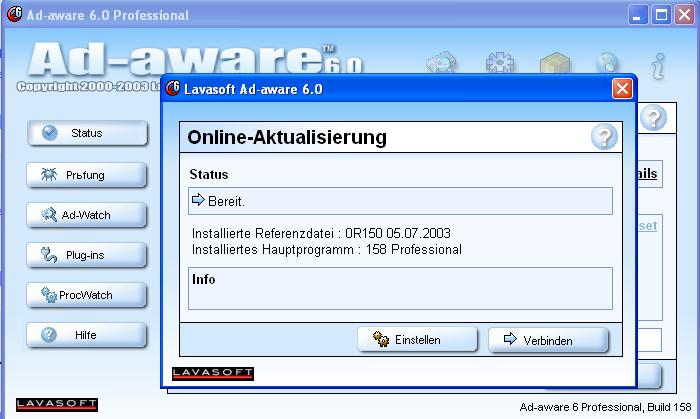Click the Ad-aware icon in dialog title bar
700x419 pixels.
(x=172, y=88)
